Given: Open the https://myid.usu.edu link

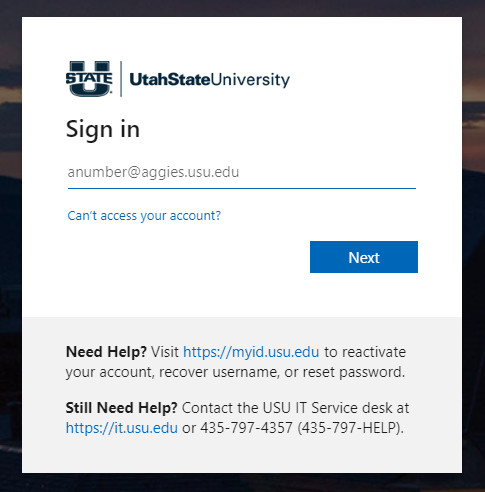Looking at the screenshot, I should pyautogui.click(x=251, y=352).
